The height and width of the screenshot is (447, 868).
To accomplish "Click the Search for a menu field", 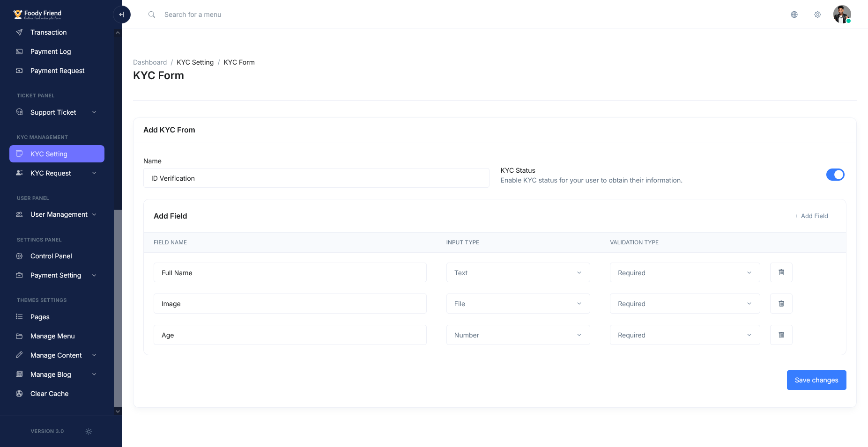I will pyautogui.click(x=193, y=15).
